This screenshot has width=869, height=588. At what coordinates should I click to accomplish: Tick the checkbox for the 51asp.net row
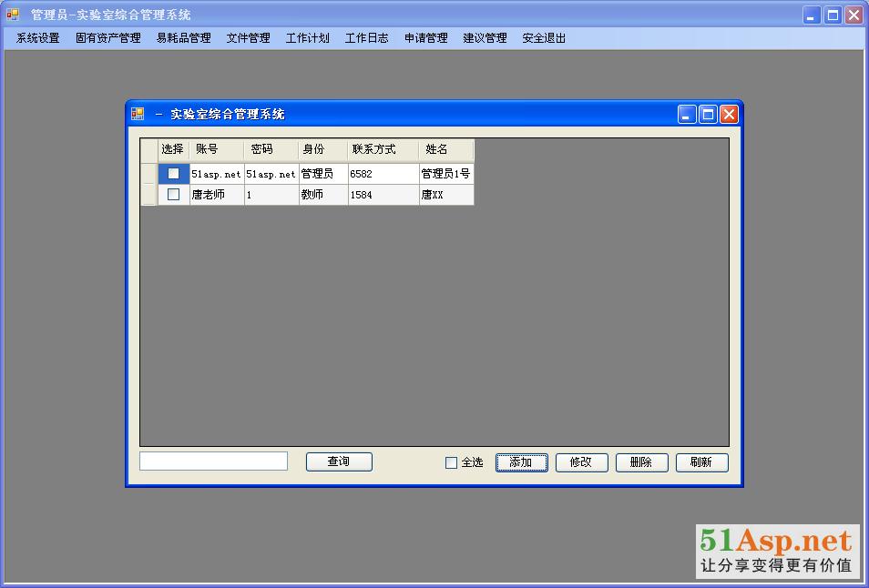click(173, 173)
